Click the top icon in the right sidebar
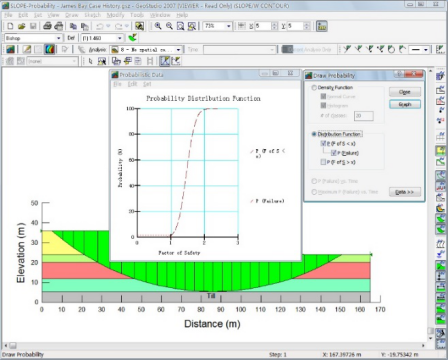This screenshot has height=360, width=448. coord(440,76)
